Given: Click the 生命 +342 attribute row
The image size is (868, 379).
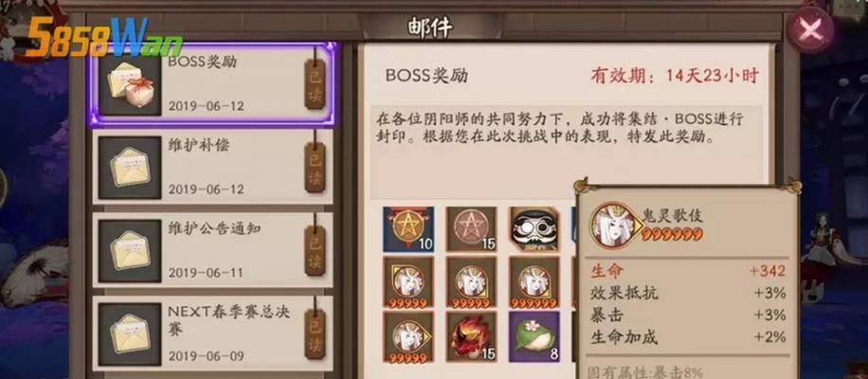Looking at the screenshot, I should point(688,271).
